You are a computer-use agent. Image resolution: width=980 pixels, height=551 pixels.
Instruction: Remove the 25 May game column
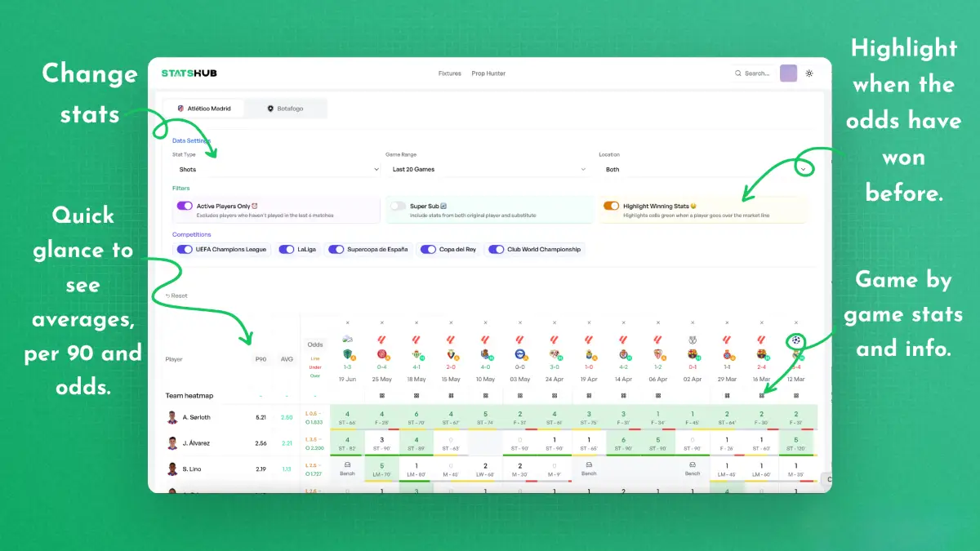click(x=381, y=322)
